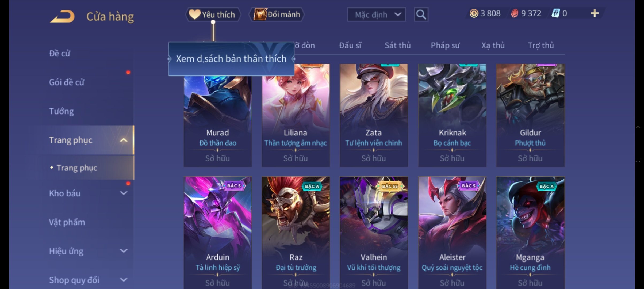Tap the blue voucher ticket icon
The height and width of the screenshot is (289, 644).
point(556,13)
